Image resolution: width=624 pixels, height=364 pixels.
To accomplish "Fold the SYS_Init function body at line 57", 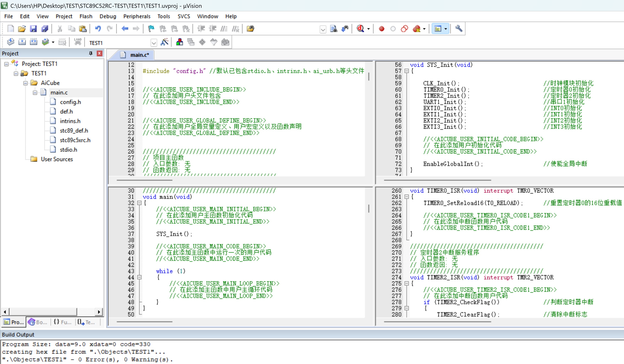I will coord(406,71).
